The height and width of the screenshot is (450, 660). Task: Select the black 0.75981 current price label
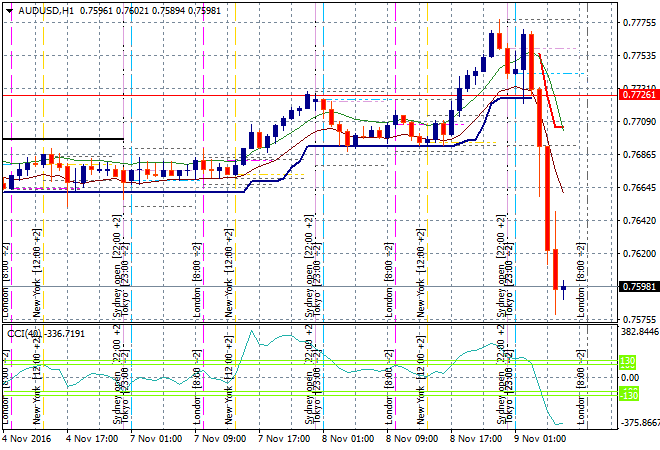pos(639,287)
